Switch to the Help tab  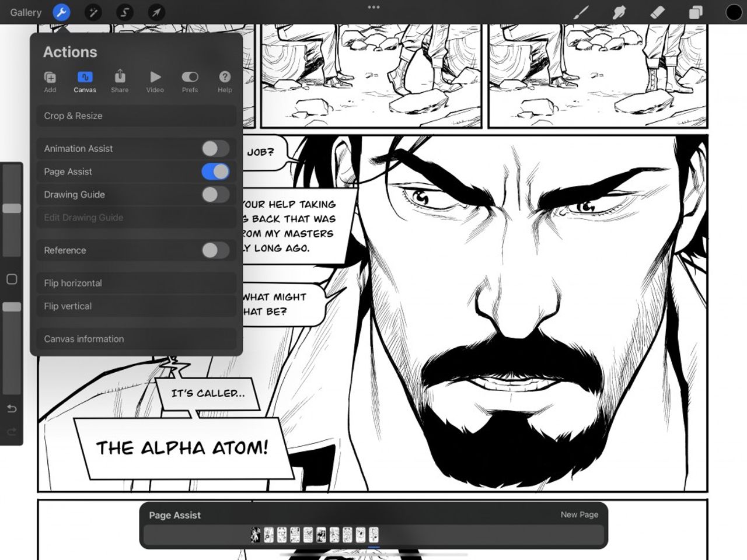point(225,82)
